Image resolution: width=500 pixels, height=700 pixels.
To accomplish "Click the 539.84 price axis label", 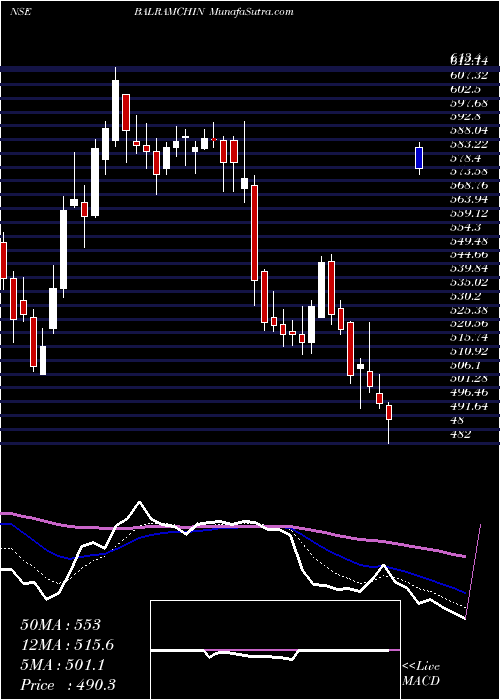I will coord(469,268).
